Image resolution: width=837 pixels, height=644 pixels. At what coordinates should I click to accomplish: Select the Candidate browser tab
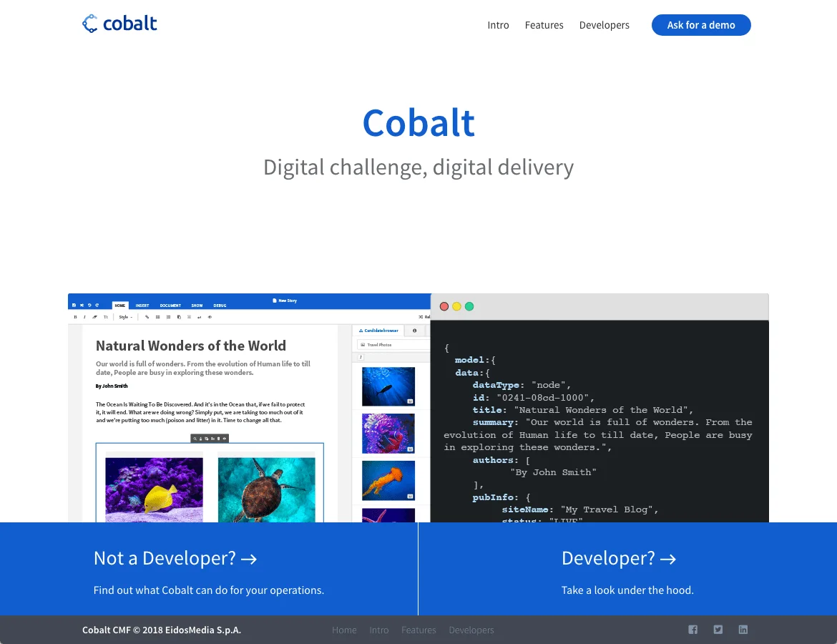click(378, 331)
